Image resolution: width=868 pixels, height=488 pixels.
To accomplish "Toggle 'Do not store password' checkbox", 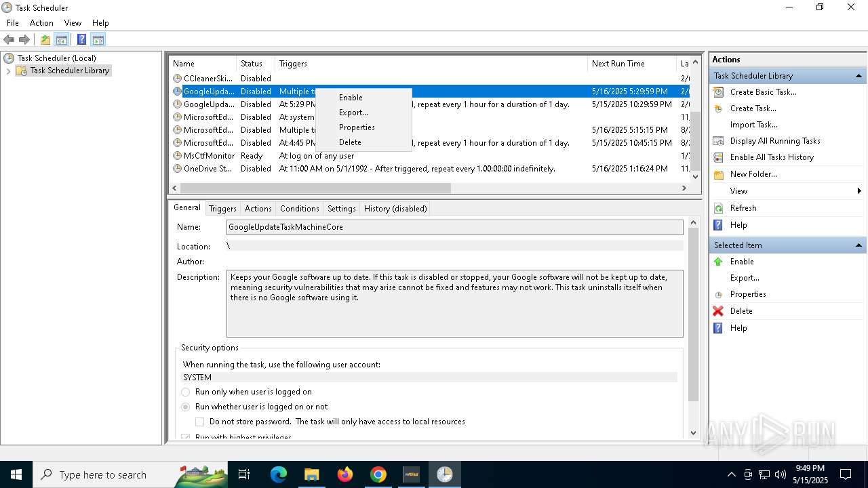I will pos(199,422).
